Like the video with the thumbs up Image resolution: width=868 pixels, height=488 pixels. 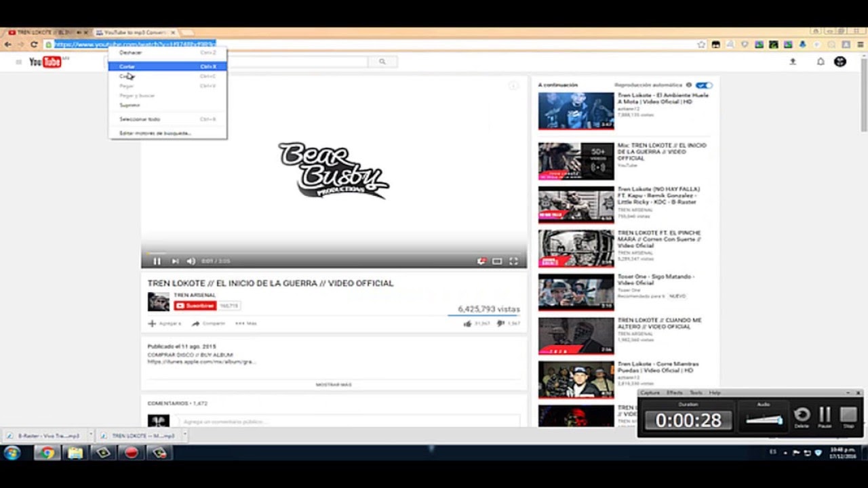pyautogui.click(x=467, y=324)
